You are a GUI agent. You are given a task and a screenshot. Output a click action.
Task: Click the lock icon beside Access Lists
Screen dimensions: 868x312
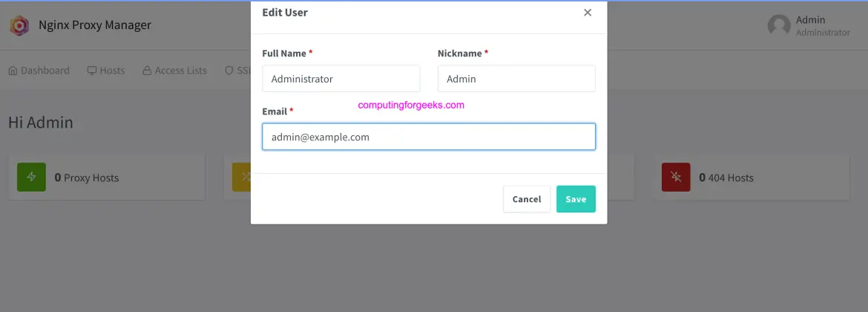[148, 71]
